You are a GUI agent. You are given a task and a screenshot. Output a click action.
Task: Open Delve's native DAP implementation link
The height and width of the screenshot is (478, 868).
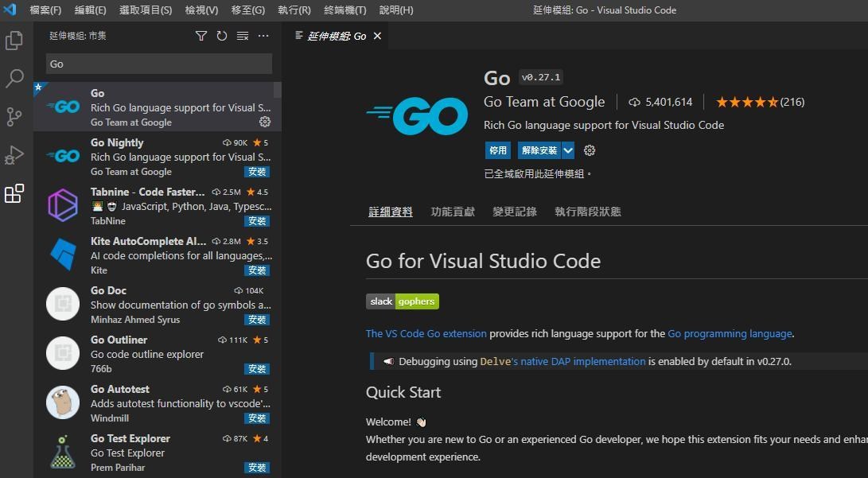tap(562, 361)
